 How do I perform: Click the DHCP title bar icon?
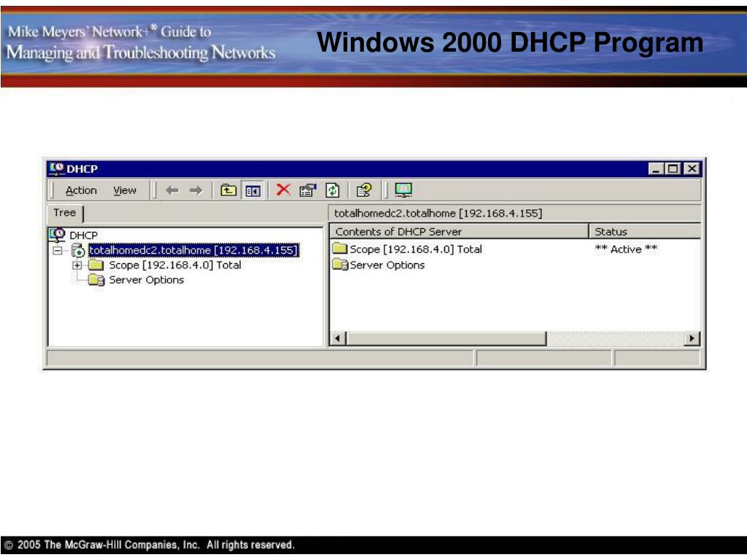57,168
